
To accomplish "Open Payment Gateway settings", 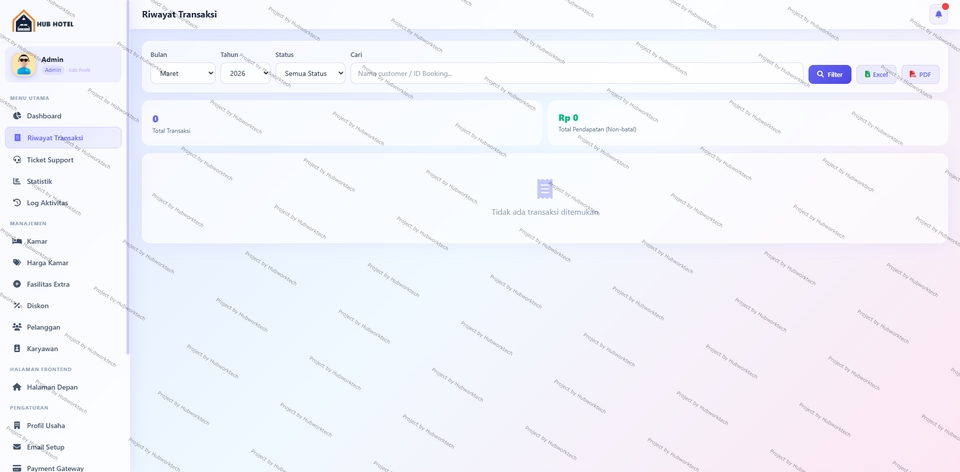I will [63, 466].
